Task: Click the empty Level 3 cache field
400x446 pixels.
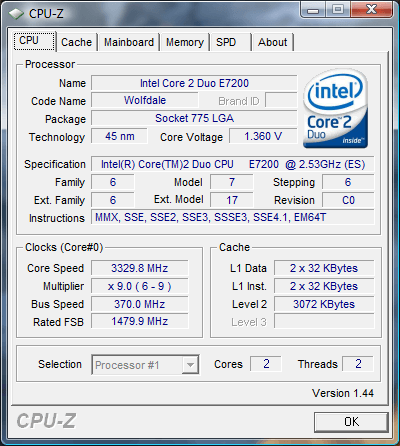Action: (x=324, y=322)
